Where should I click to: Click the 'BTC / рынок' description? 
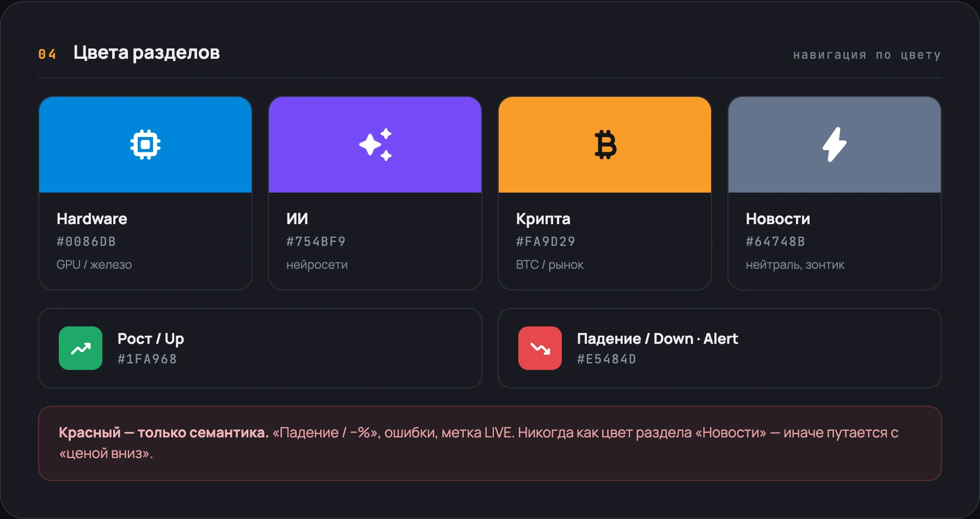[550, 265]
